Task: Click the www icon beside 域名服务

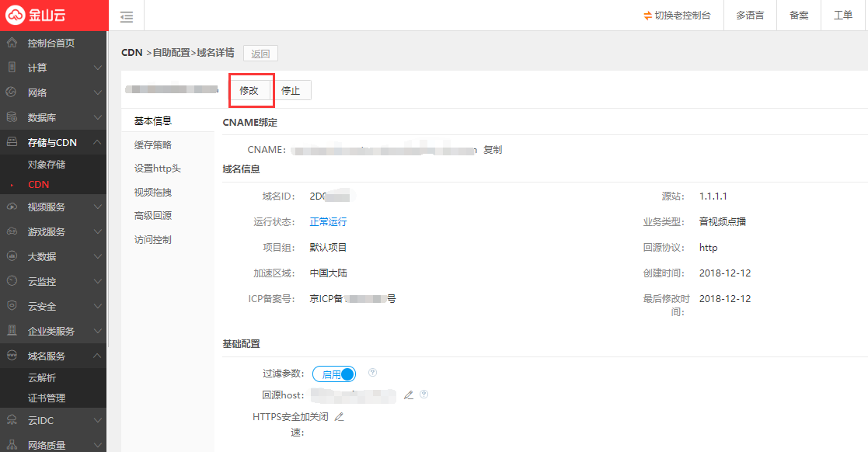Action: coord(12,356)
